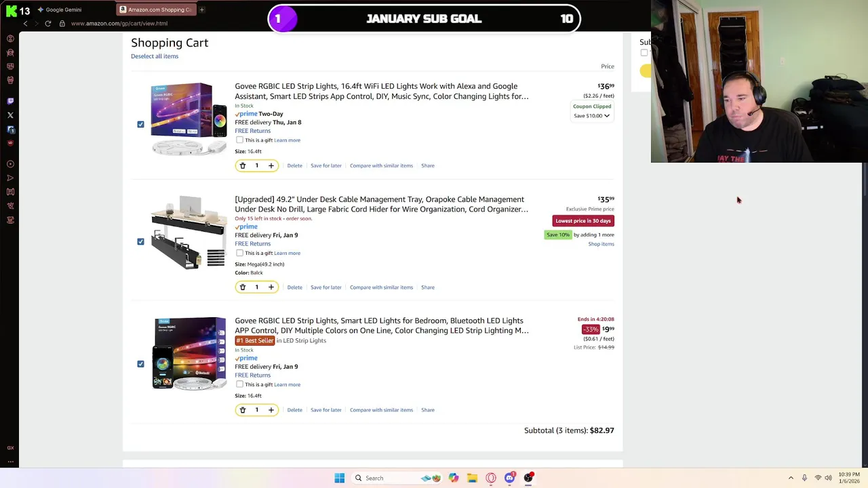Delete the Bluetooth LED Strip Lights item
The image size is (868, 488).
coord(294,410)
